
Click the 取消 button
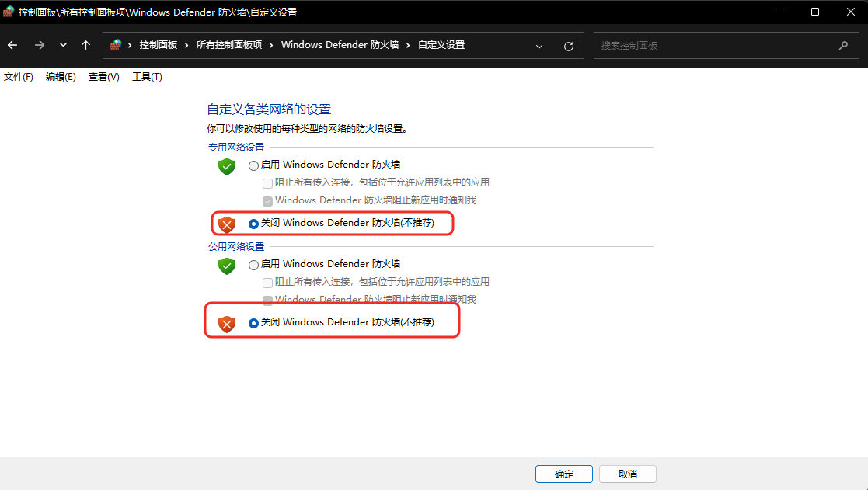(628, 474)
